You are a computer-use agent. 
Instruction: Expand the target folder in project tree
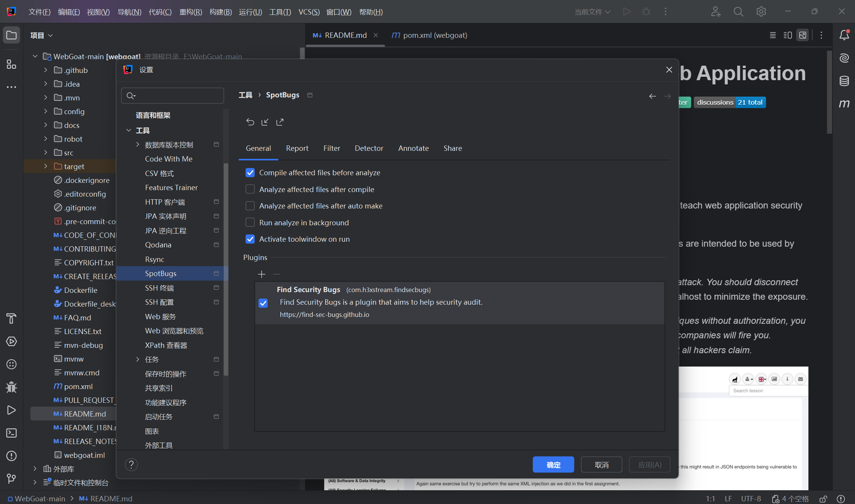[45, 166]
